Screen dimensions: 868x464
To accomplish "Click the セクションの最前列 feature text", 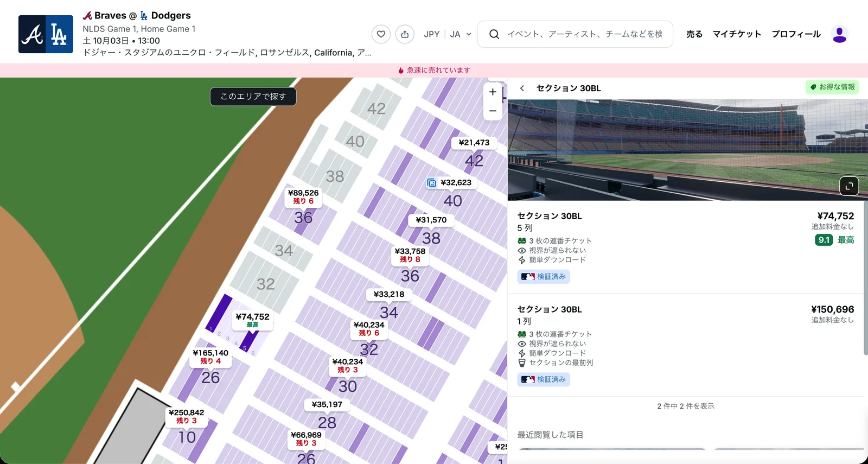I will click(561, 363).
